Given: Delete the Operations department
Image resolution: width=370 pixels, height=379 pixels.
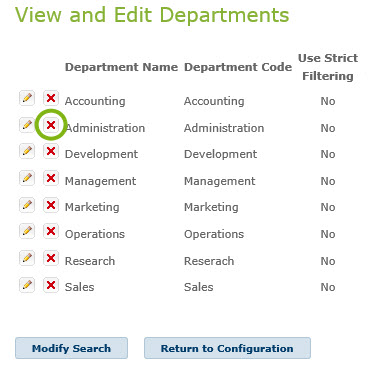Looking at the screenshot, I should point(51,231).
